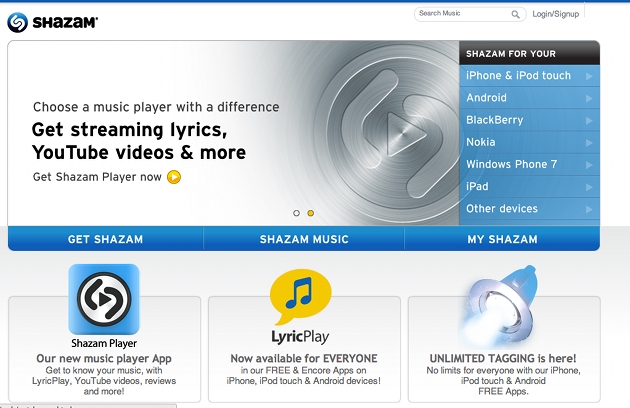Choose Other devices from the device list

pyautogui.click(x=502, y=208)
